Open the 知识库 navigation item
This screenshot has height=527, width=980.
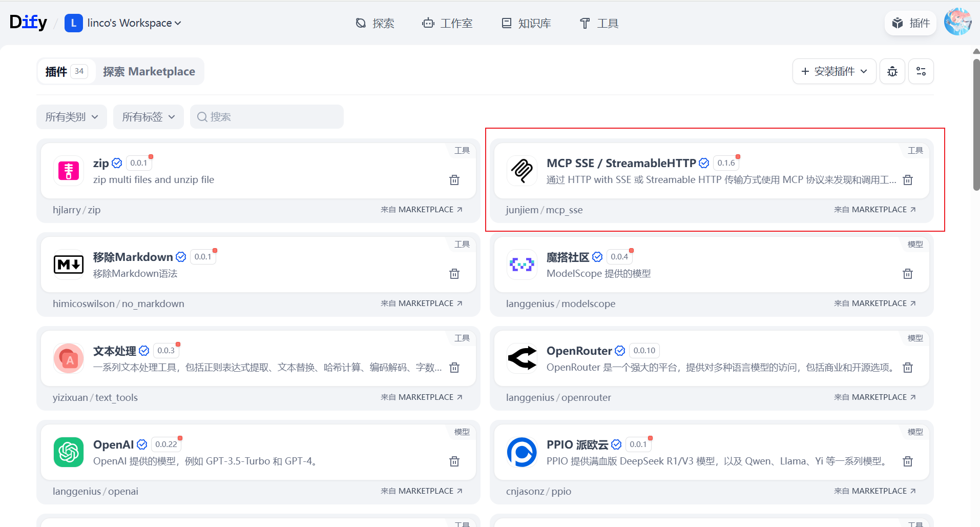(x=526, y=23)
